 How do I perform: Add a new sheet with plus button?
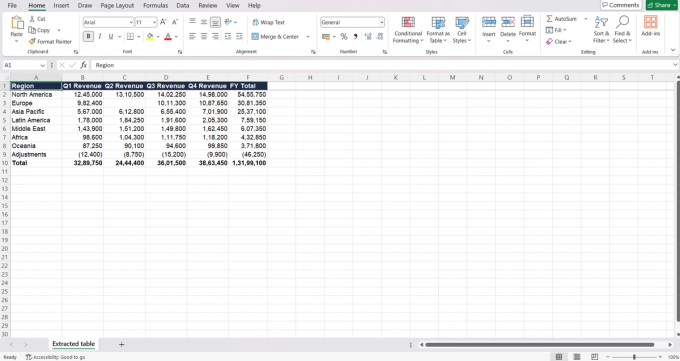(x=121, y=345)
